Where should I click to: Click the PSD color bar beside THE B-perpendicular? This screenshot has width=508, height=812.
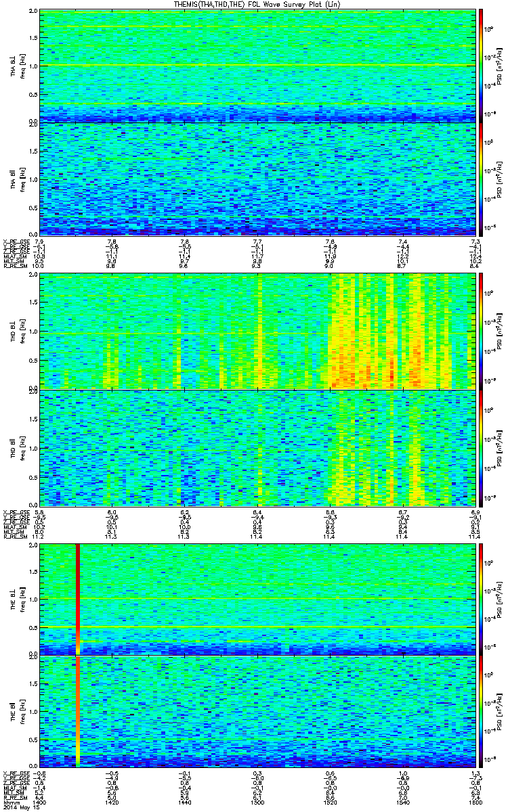[481, 599]
